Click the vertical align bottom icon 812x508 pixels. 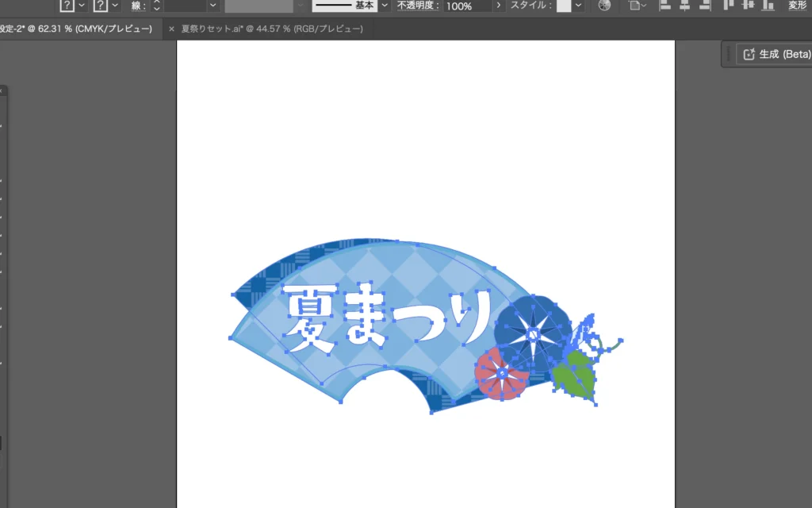pyautogui.click(x=767, y=5)
